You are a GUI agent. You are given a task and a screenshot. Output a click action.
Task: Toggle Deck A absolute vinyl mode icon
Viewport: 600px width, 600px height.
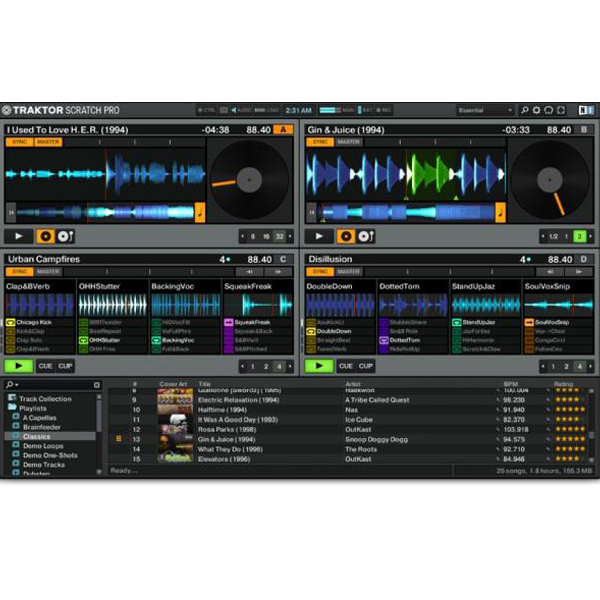[45, 236]
